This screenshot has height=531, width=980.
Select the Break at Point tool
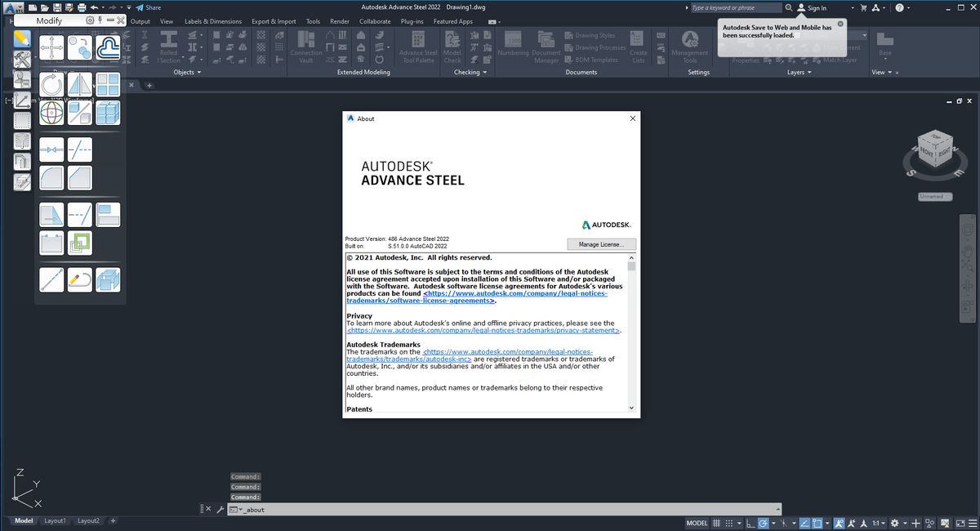51,149
